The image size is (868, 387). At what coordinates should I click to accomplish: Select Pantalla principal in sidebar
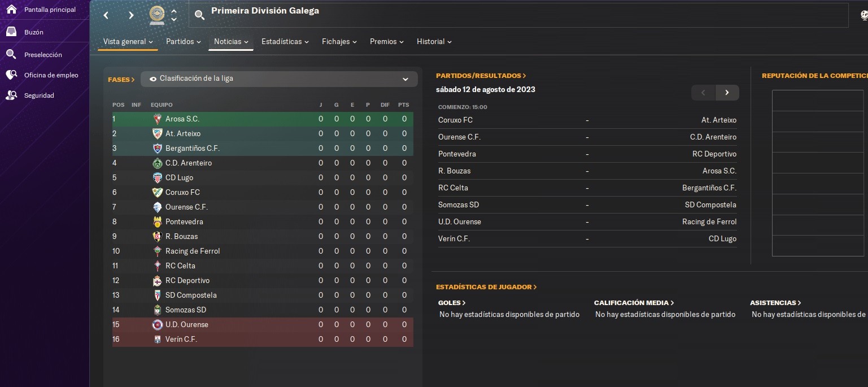50,10
